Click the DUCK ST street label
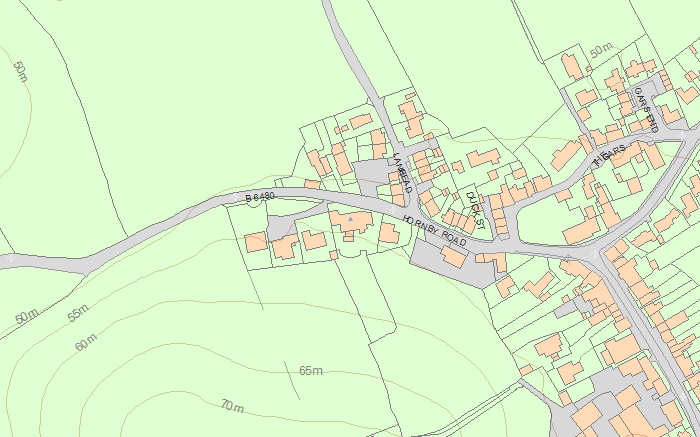The image size is (700, 437). point(475,210)
